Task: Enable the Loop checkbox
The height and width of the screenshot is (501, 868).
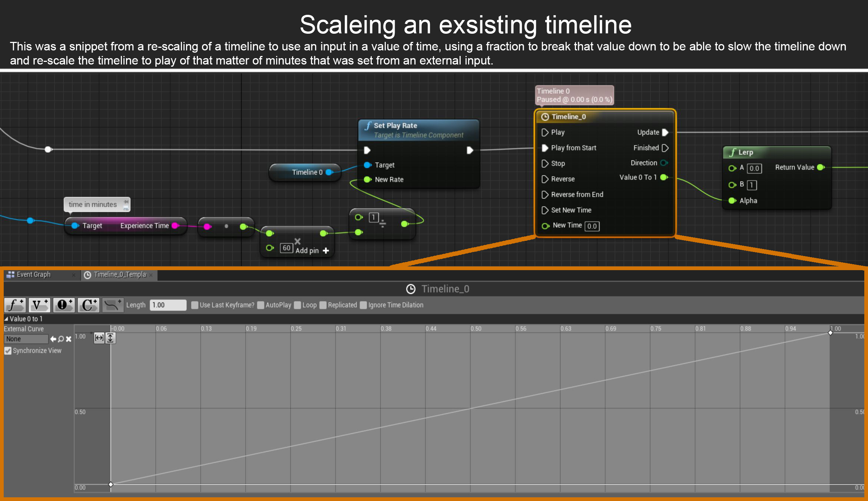Action: pyautogui.click(x=298, y=305)
